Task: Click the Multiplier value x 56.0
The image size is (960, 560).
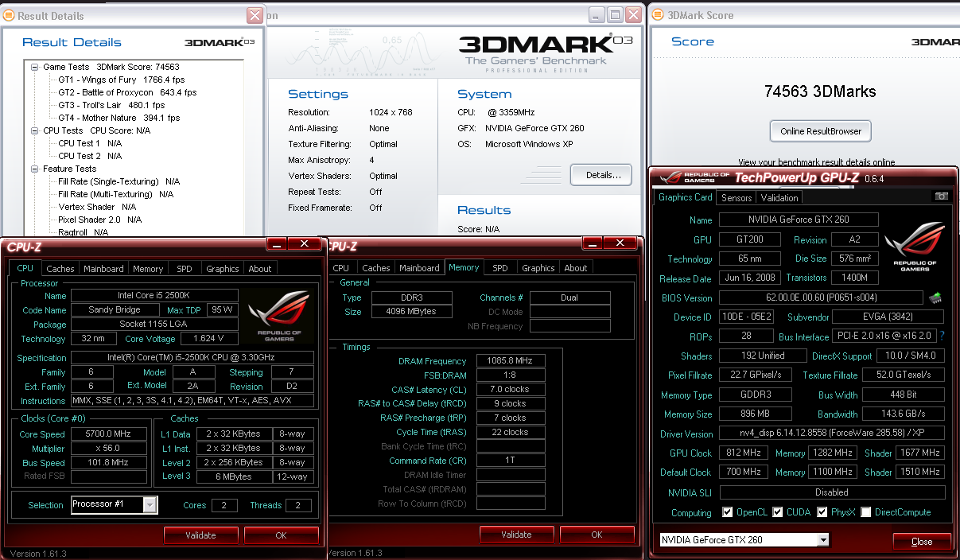Action: [x=109, y=449]
